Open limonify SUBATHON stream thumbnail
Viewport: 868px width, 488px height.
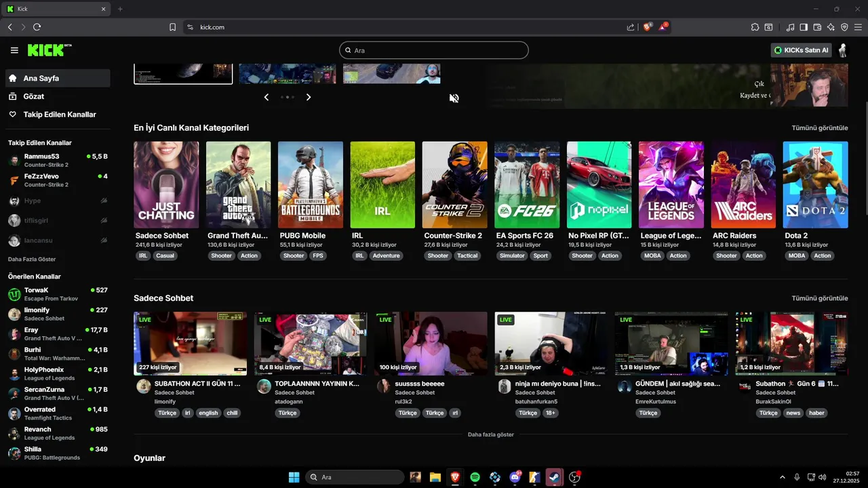click(191, 344)
